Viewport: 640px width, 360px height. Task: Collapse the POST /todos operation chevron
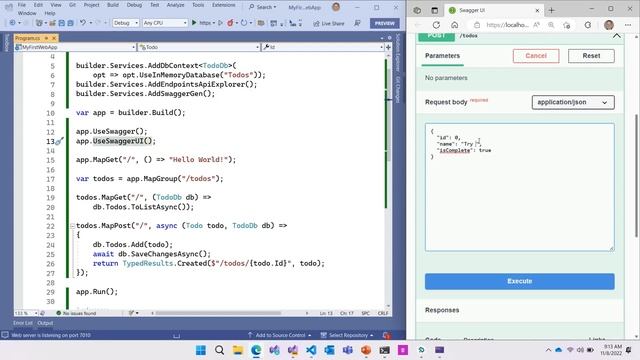pos(616,36)
